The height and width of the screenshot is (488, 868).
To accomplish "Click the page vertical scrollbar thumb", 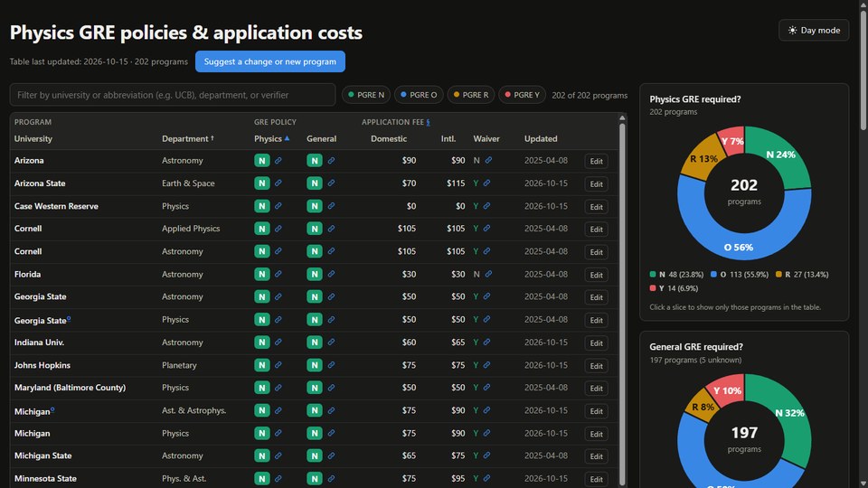I will click(863, 70).
